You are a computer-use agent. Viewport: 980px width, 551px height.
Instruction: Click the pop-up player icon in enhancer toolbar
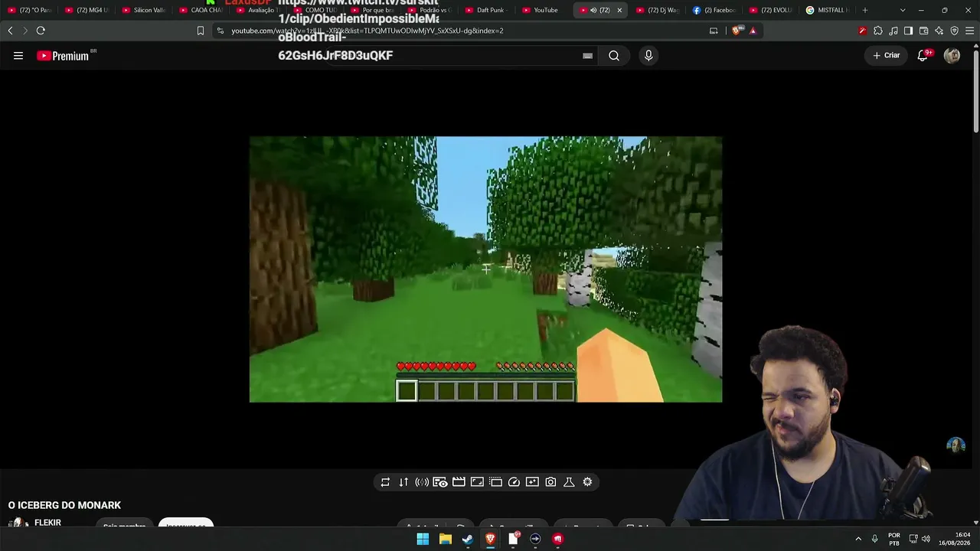(x=495, y=482)
